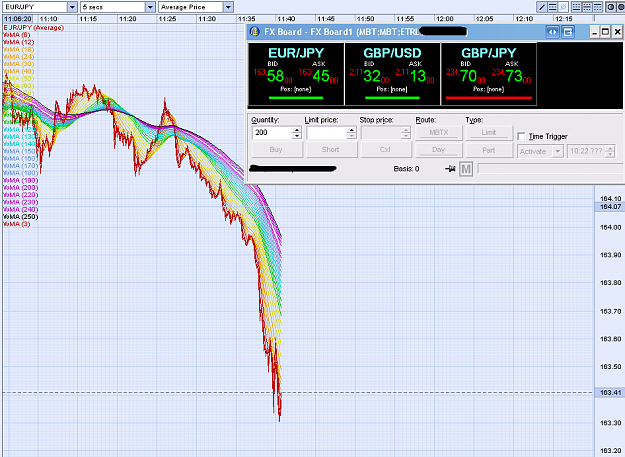Image resolution: width=625 pixels, height=457 pixels.
Task: Click the Cxl cancel button
Action: [x=385, y=150]
